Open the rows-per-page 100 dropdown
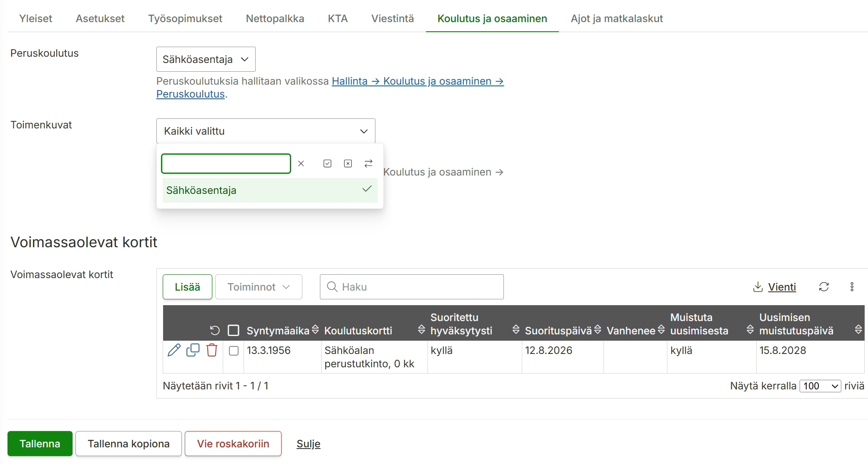This screenshot has width=868, height=464. [820, 386]
